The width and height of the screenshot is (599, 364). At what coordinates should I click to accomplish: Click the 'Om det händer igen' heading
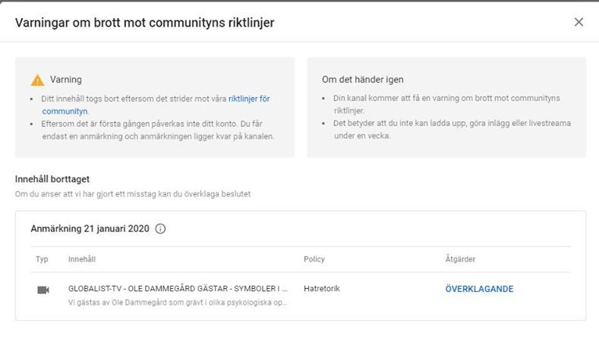[x=362, y=80]
